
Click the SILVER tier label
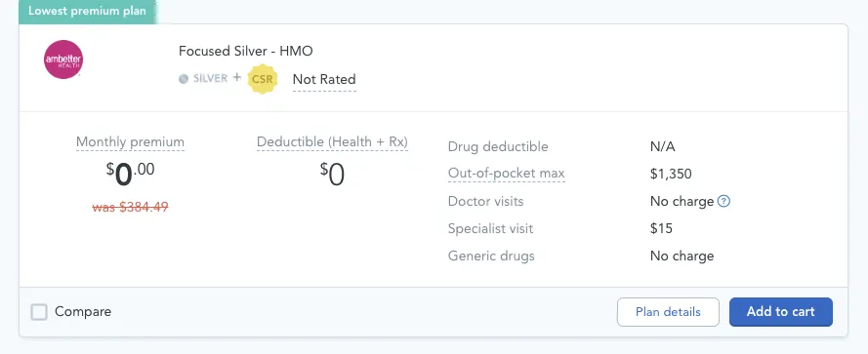pos(210,79)
